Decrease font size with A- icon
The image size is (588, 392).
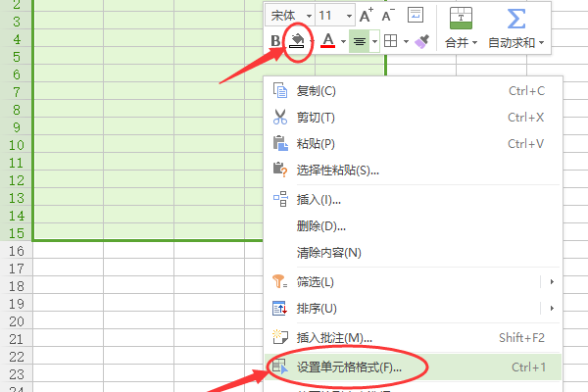coord(388,16)
